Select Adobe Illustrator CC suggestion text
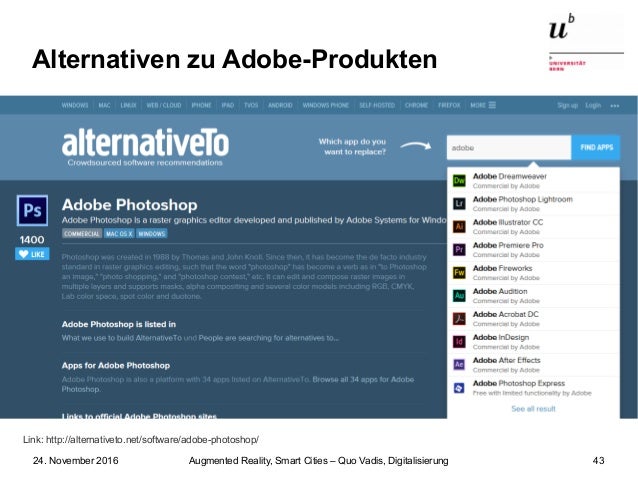This screenshot has width=638, height=479. (508, 222)
